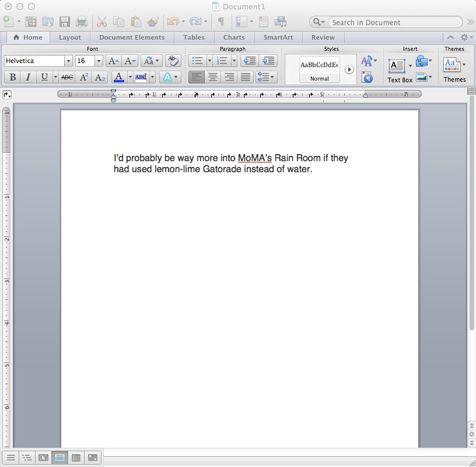This screenshot has width=476, height=467.
Task: Toggle italic formatting
Action: [x=28, y=77]
